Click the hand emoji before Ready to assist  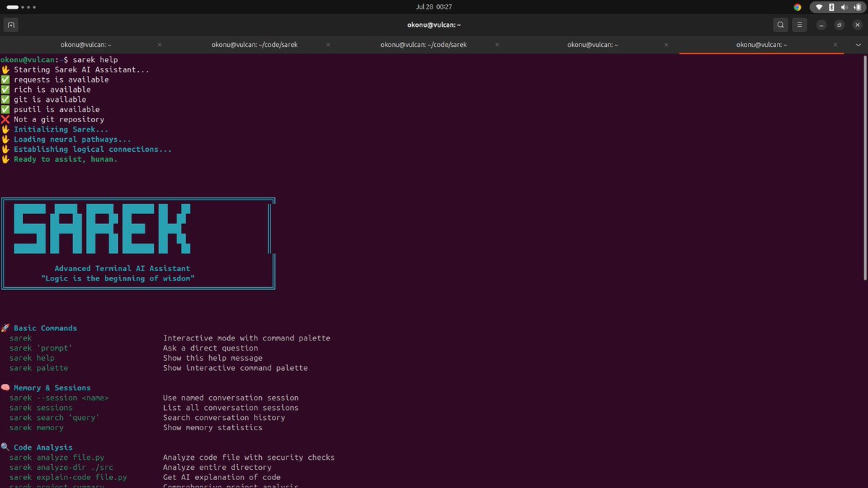[5, 160]
